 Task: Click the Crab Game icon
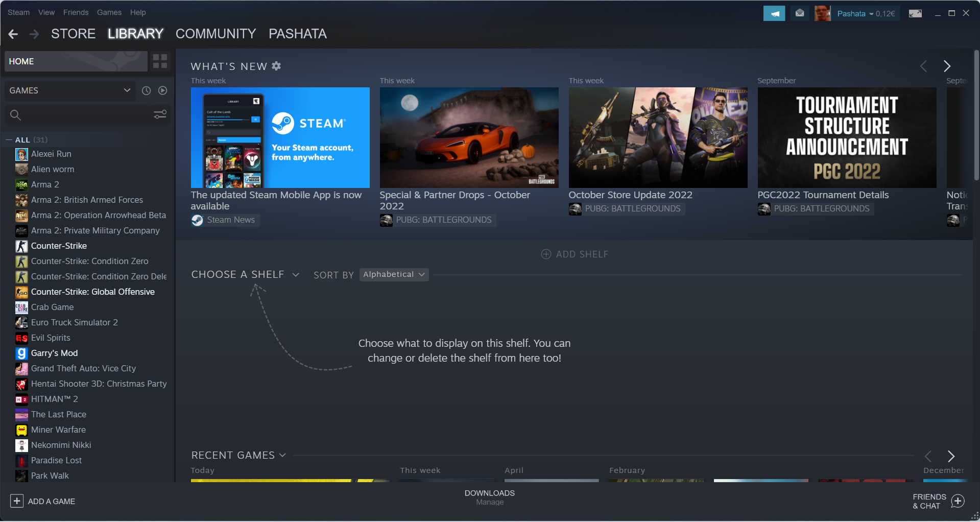pos(21,307)
